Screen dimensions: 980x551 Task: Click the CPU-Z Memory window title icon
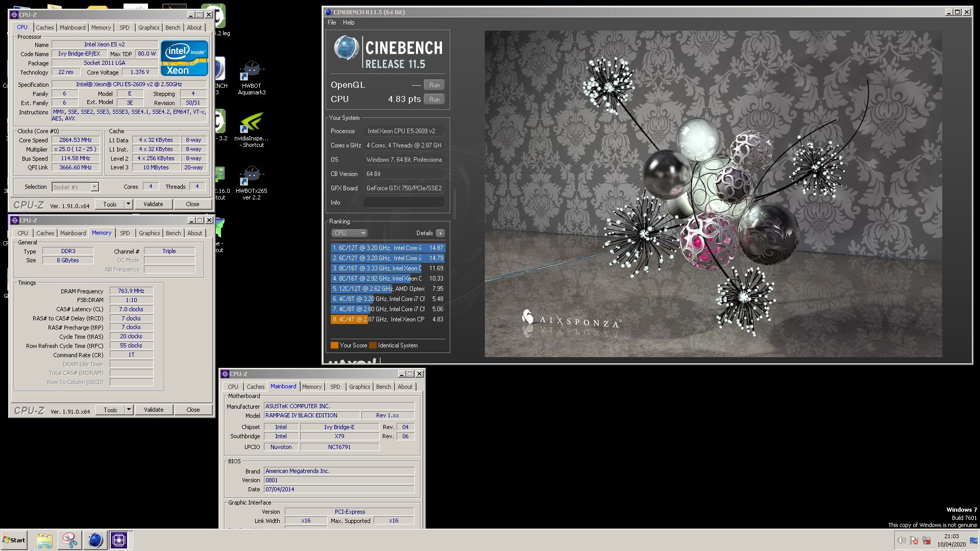click(14, 220)
